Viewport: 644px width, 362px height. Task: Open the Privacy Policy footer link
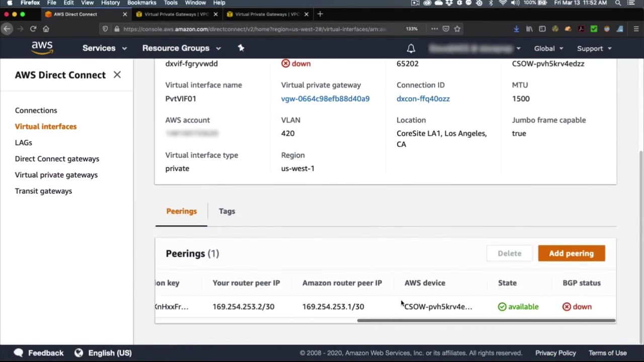point(555,353)
